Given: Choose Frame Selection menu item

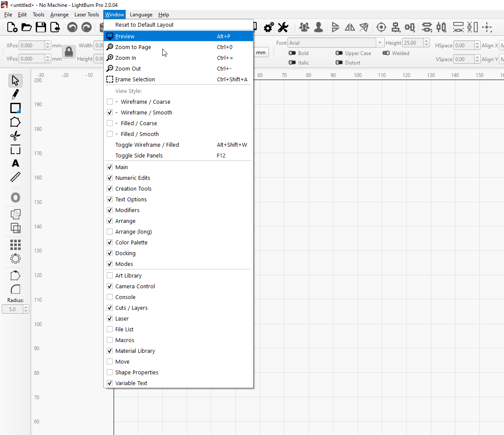Looking at the screenshot, I should (178, 79).
